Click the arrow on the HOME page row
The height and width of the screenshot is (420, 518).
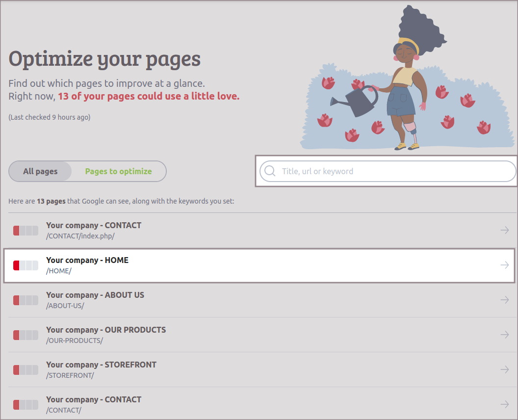pos(504,265)
